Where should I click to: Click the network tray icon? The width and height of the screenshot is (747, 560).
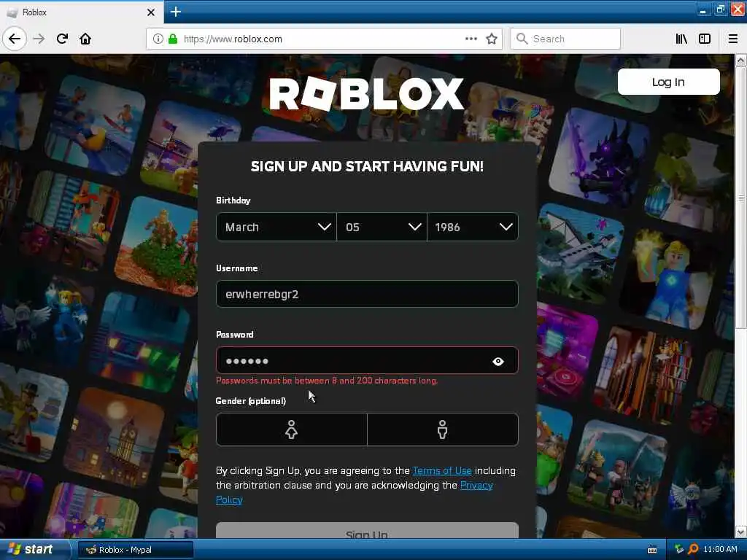tap(679, 550)
